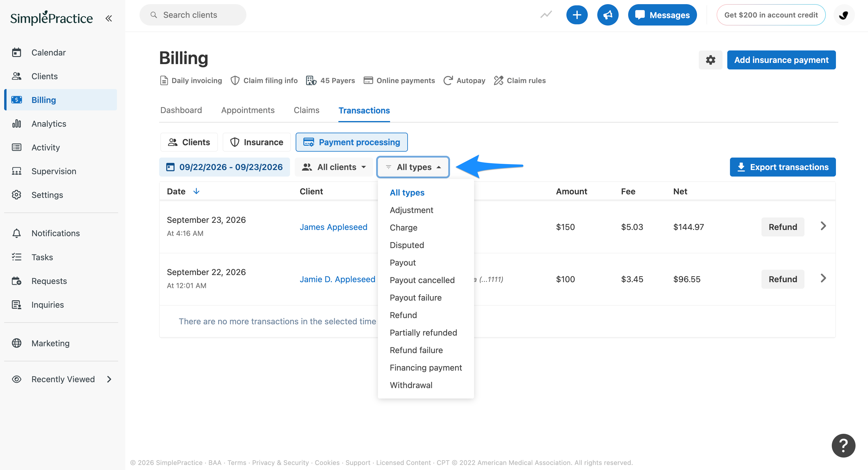Select Partially refunded from the types list
Screen dimensions: 868x470
click(x=423, y=333)
